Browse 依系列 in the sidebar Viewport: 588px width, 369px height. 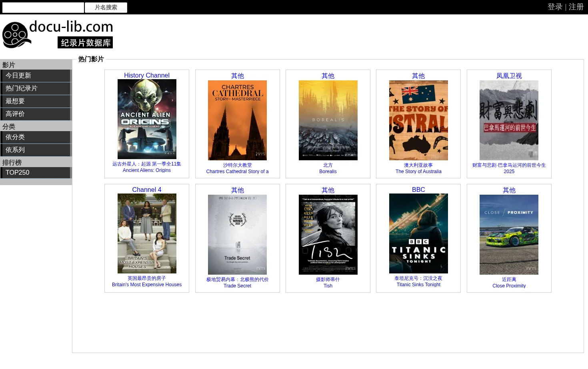[35, 150]
